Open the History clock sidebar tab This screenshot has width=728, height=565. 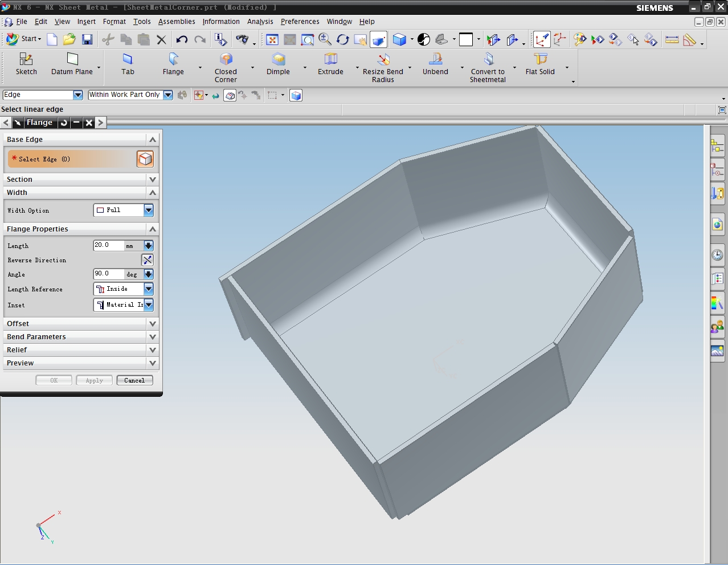(717, 254)
